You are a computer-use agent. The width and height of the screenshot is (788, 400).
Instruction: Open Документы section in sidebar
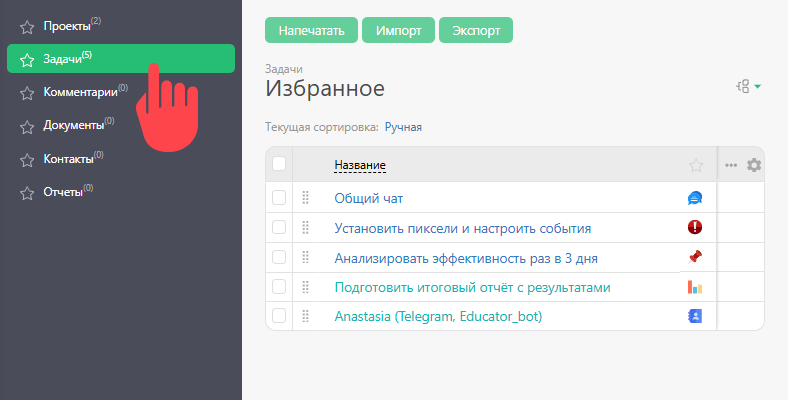(x=121, y=126)
